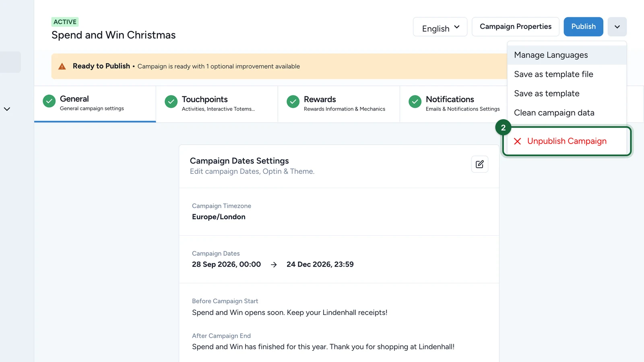Select Clean campaign data
644x362 pixels.
point(567,113)
